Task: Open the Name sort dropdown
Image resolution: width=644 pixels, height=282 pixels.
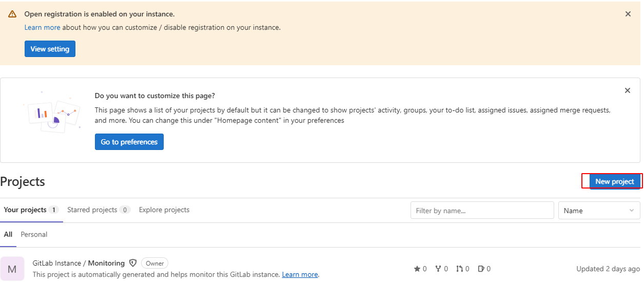Action: (599, 211)
